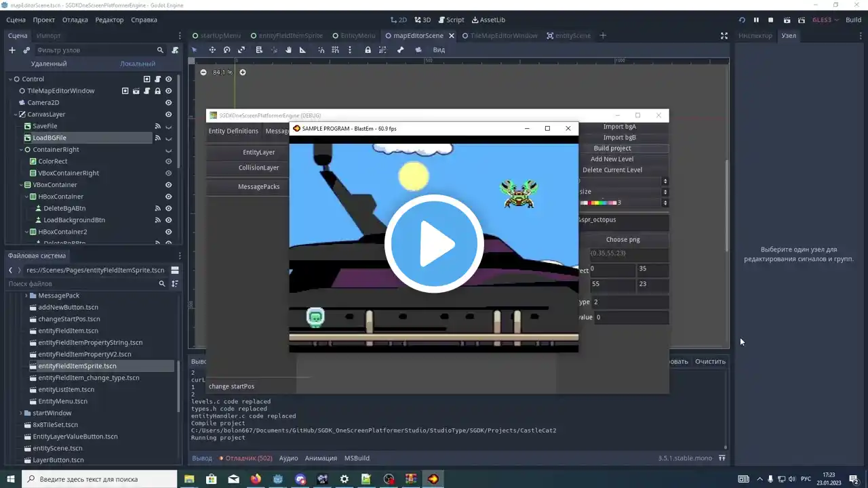Viewport: 868px width, 488px height.
Task: Activate the Pan Mode hand tool
Action: click(x=288, y=49)
